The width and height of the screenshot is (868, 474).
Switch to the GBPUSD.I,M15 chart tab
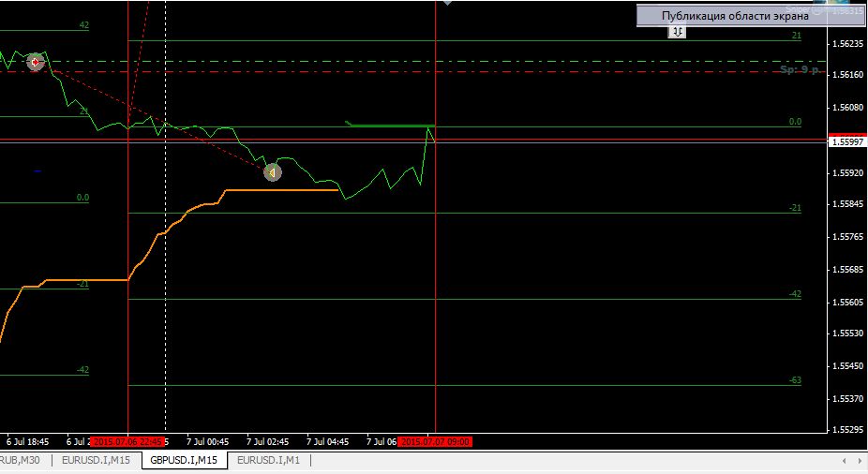(x=184, y=461)
